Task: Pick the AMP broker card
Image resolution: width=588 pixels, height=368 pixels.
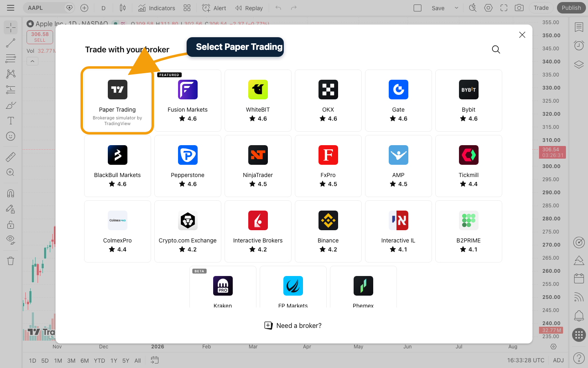Action: pyautogui.click(x=399, y=166)
